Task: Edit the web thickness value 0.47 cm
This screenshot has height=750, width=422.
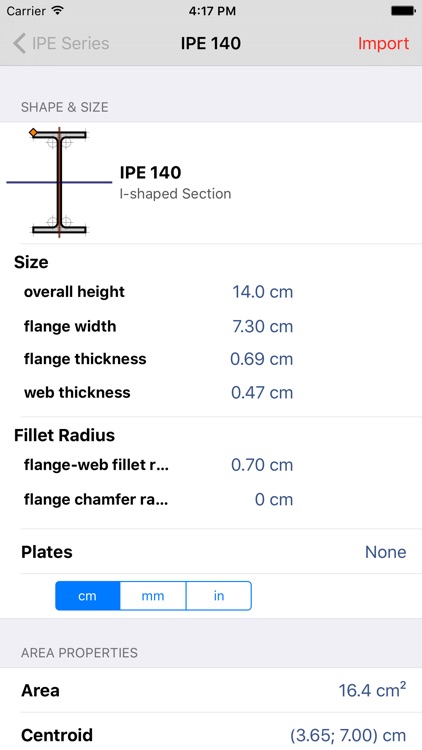Action: pyautogui.click(x=262, y=393)
